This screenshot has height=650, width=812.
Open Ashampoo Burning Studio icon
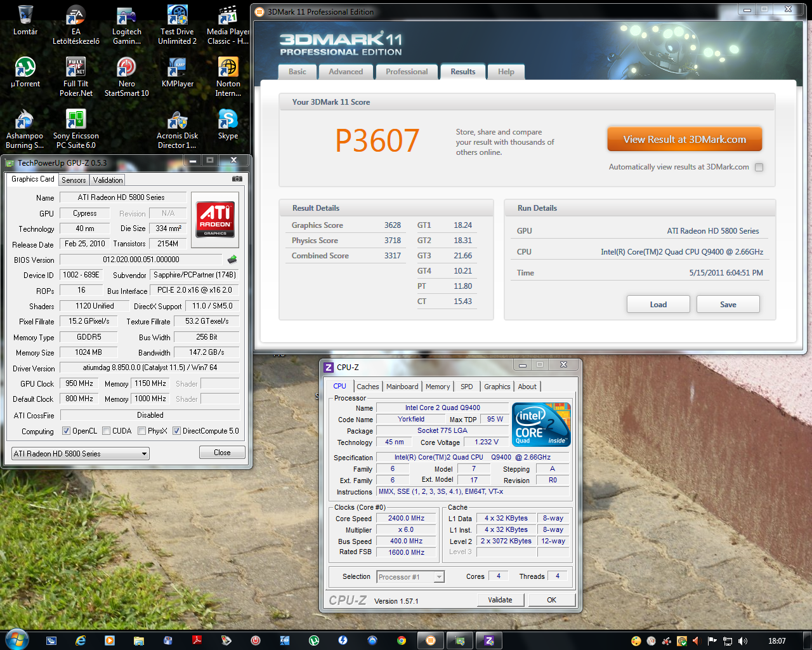pos(25,129)
